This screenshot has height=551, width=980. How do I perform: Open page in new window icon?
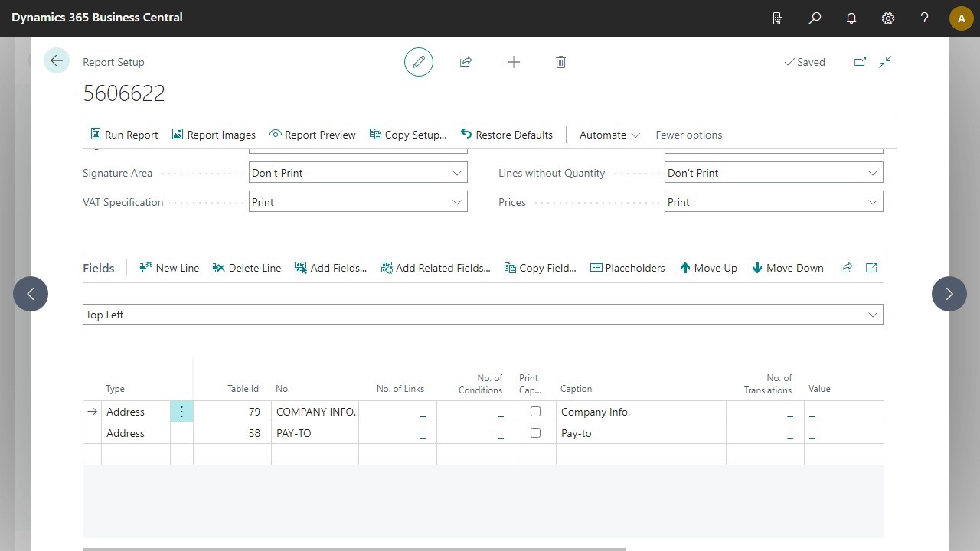coord(860,62)
